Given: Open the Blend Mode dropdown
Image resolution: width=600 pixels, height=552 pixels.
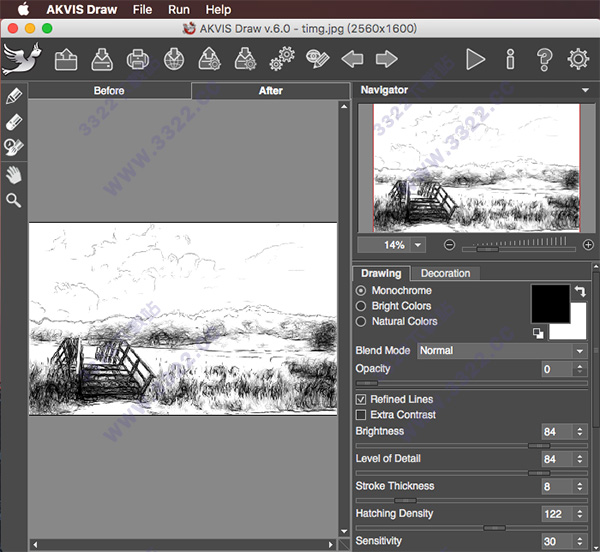Looking at the screenshot, I should [501, 351].
